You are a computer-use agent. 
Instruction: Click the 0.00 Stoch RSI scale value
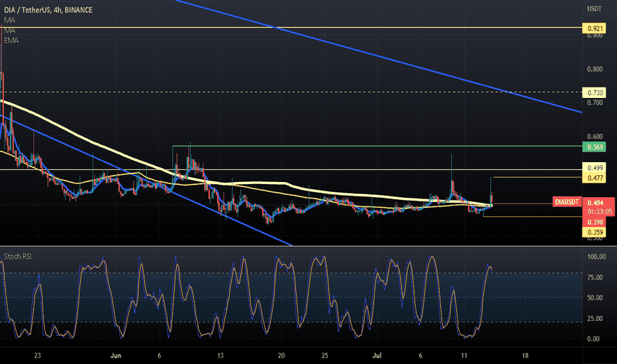coord(593,339)
